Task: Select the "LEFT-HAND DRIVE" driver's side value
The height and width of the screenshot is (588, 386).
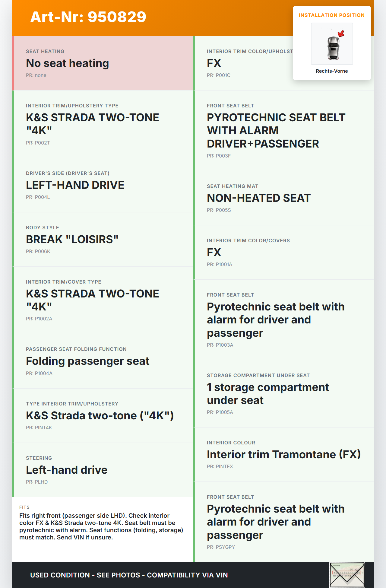Action: 75,185
